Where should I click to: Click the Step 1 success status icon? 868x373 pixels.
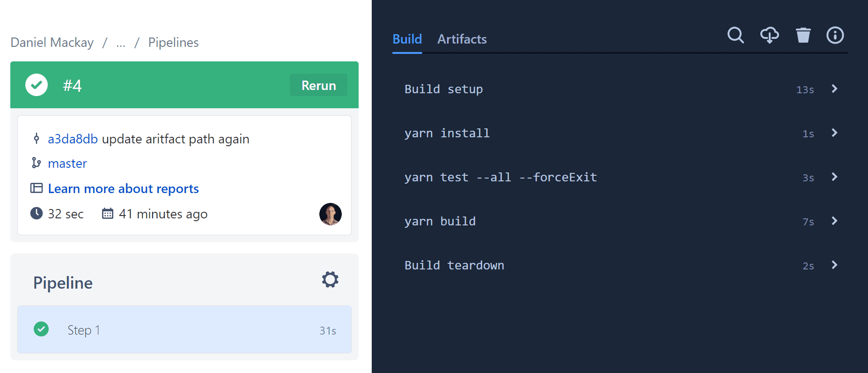[x=41, y=329]
